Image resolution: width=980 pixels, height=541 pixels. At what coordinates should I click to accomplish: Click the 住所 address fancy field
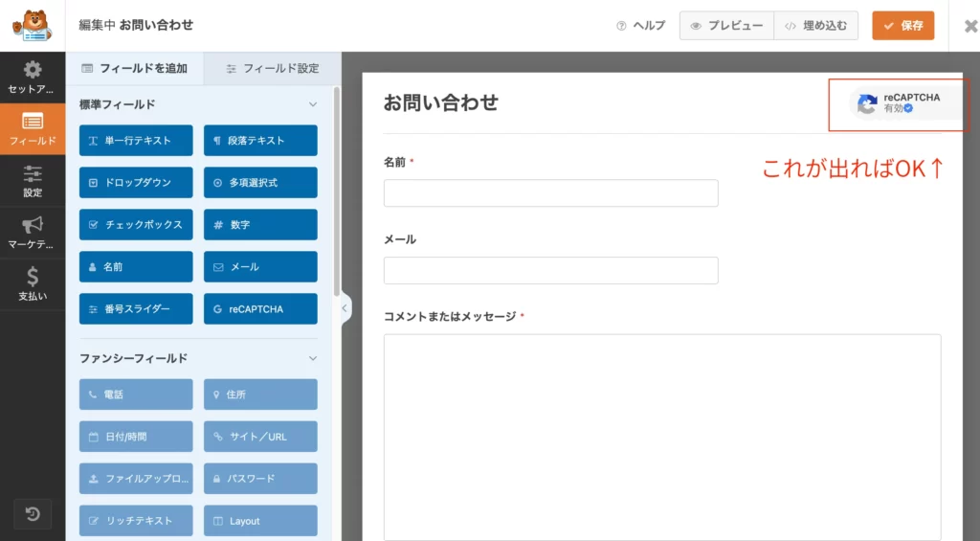click(260, 394)
